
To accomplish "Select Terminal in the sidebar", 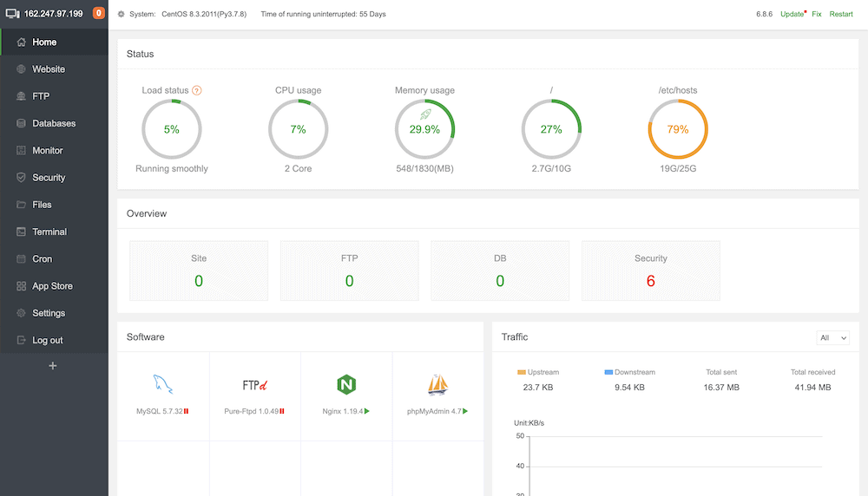I will (x=49, y=232).
